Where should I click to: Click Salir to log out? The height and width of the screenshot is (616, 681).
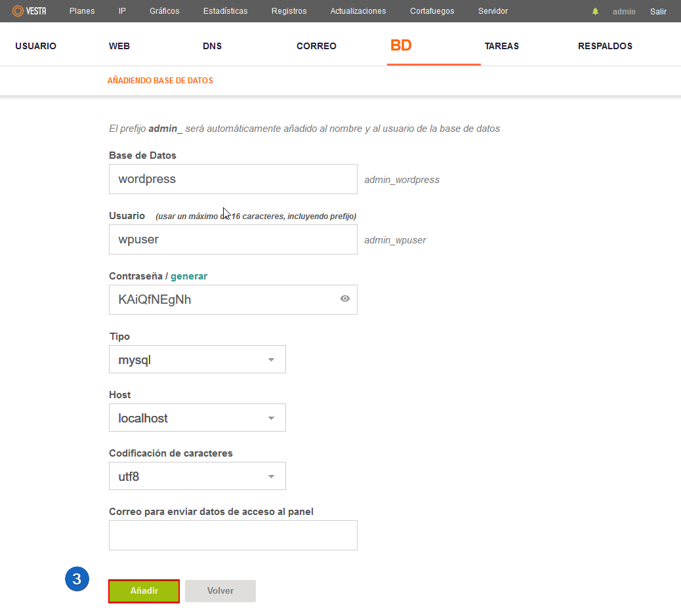658,11
